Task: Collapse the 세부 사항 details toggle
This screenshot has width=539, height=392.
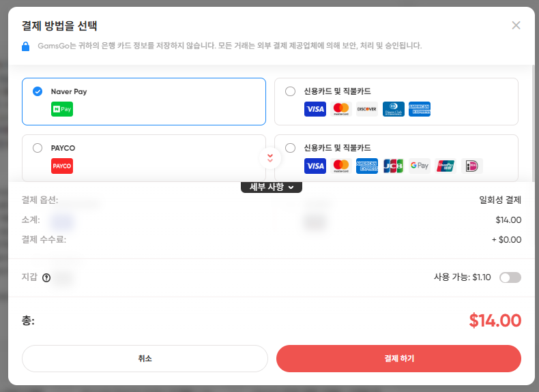Action: point(272,187)
